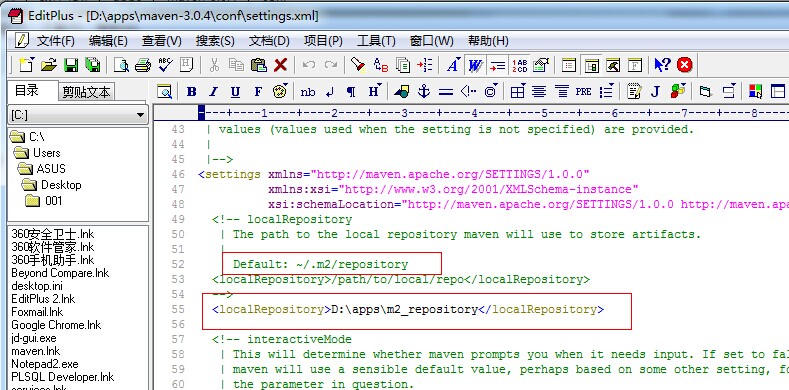The image size is (789, 390).
Task: Open the 工具(T) menu
Action: [376, 41]
